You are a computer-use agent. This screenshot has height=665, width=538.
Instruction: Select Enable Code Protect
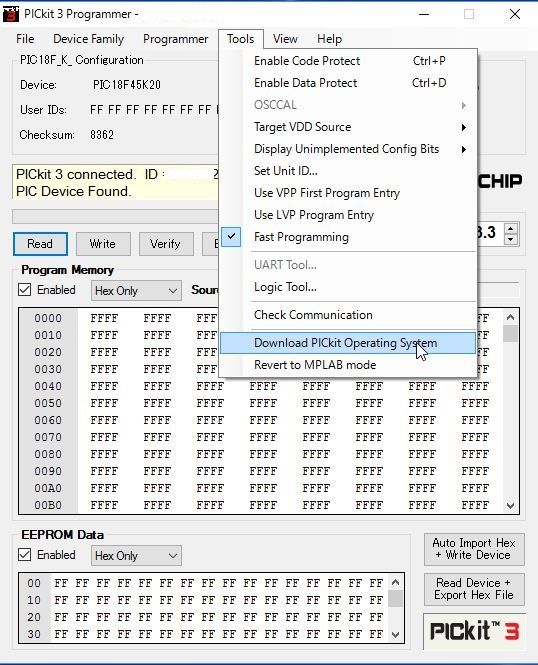[348, 61]
